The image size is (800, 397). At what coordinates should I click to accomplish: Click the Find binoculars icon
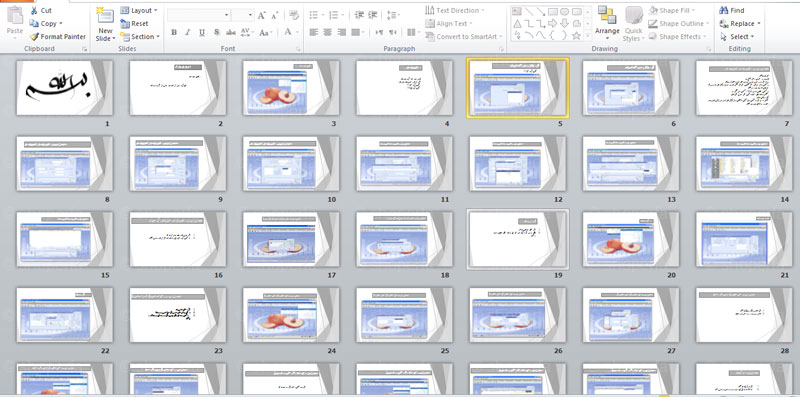[723, 10]
